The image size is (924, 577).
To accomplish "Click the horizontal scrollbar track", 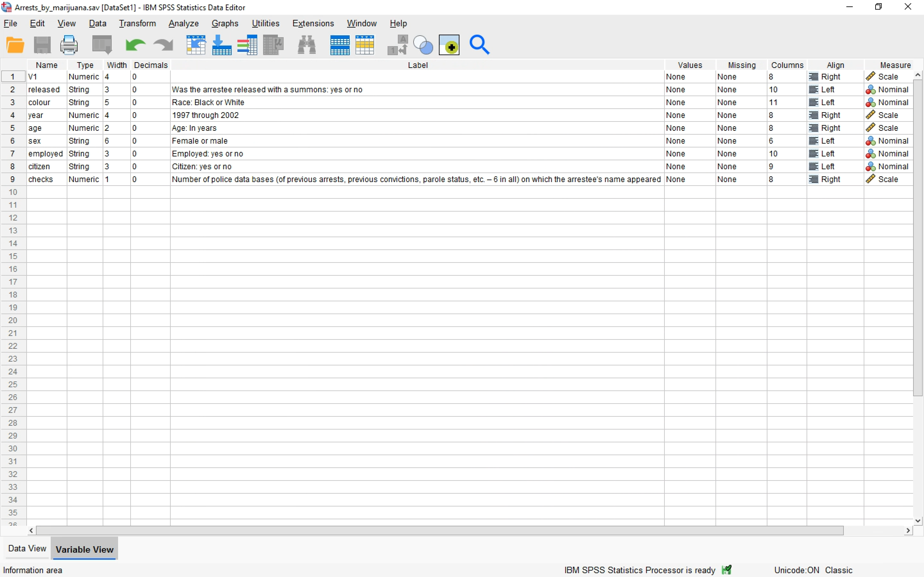I will 874,531.
